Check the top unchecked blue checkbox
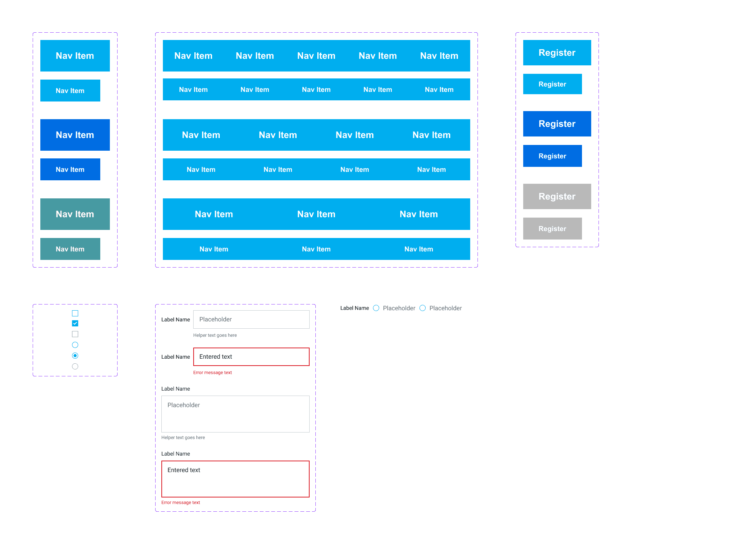 click(x=75, y=313)
